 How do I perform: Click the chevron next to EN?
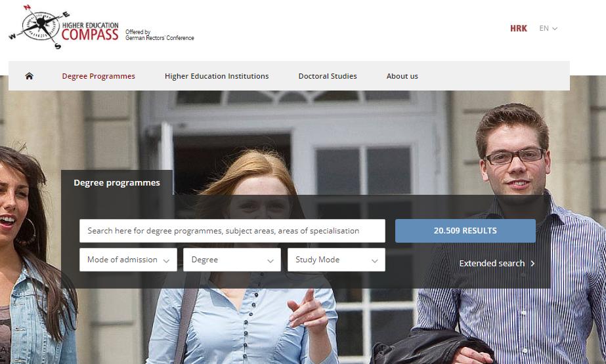(x=555, y=29)
